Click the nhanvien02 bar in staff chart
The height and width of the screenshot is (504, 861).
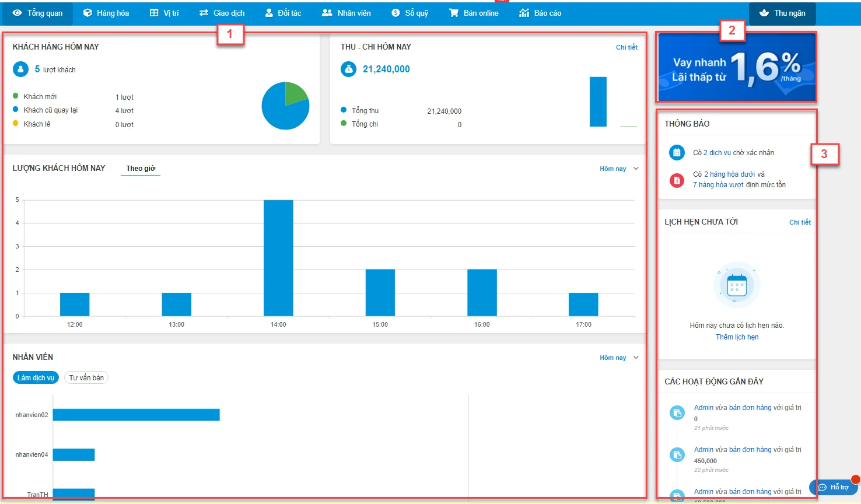[x=136, y=415]
